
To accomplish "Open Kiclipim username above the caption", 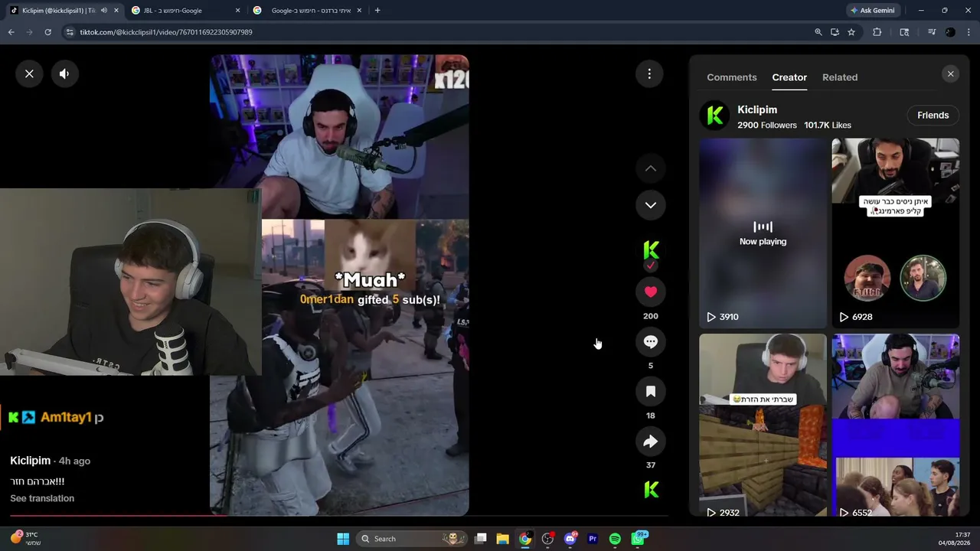I will [x=31, y=461].
